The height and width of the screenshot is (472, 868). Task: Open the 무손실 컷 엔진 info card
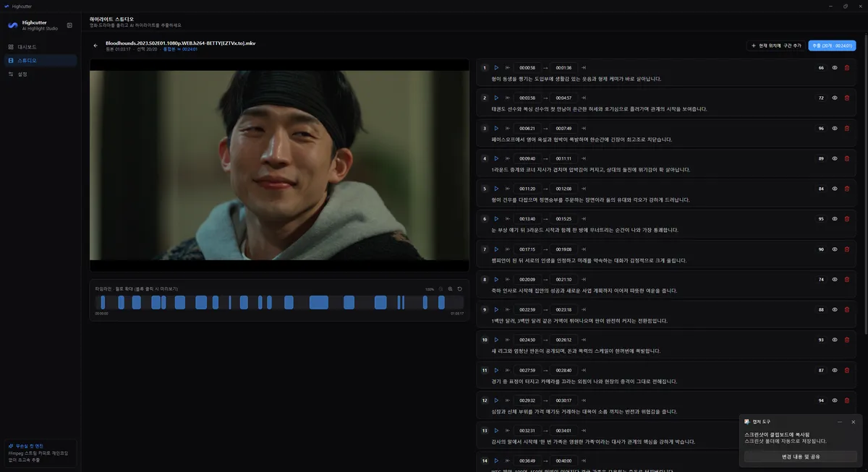pyautogui.click(x=41, y=453)
